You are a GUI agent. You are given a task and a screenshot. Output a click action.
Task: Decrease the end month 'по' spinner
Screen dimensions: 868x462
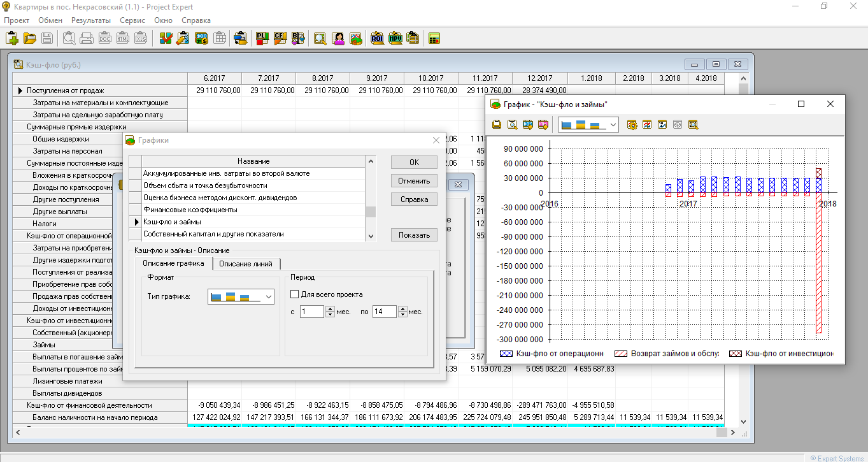coord(402,315)
